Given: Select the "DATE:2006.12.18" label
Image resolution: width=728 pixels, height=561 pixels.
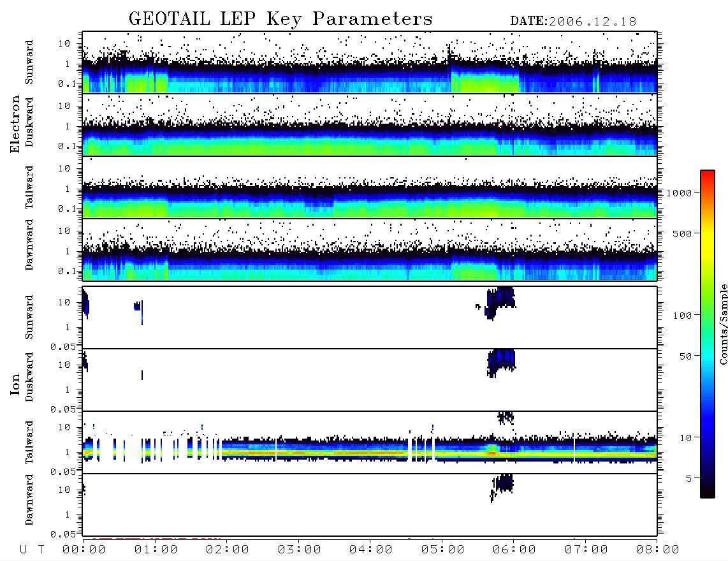Looking at the screenshot, I should point(573,22).
